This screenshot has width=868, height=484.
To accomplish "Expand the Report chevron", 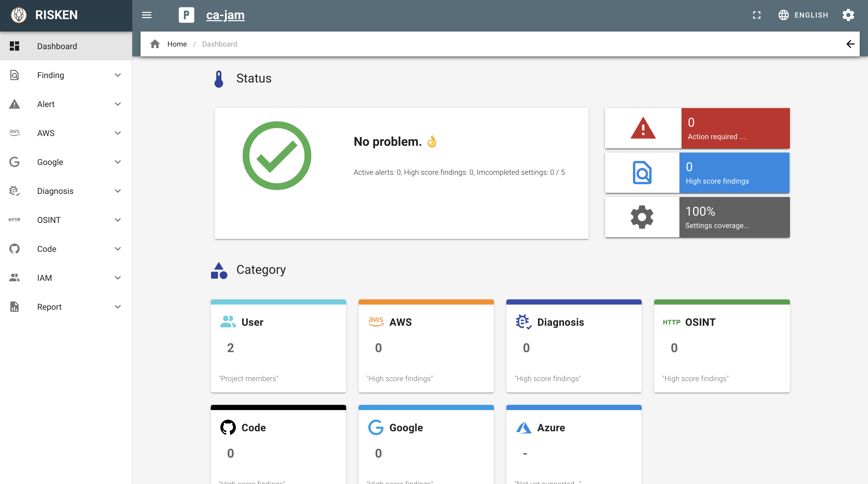I will (118, 307).
